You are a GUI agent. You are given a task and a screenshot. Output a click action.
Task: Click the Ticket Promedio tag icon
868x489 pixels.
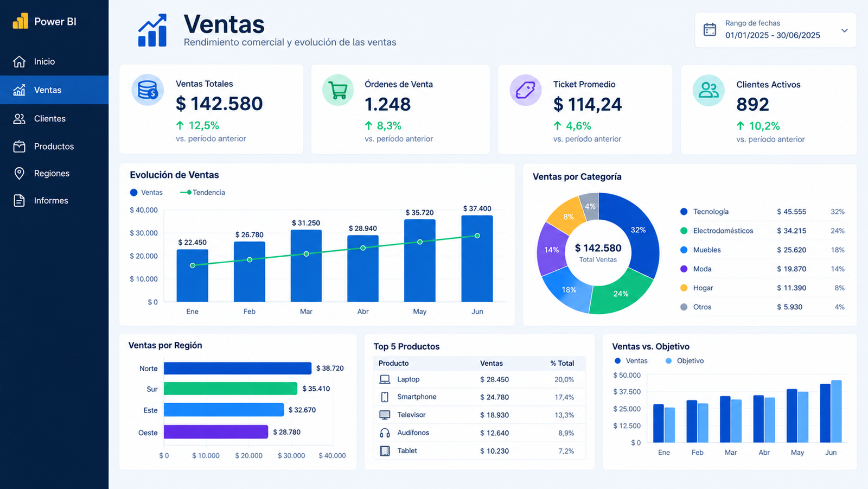coord(525,90)
